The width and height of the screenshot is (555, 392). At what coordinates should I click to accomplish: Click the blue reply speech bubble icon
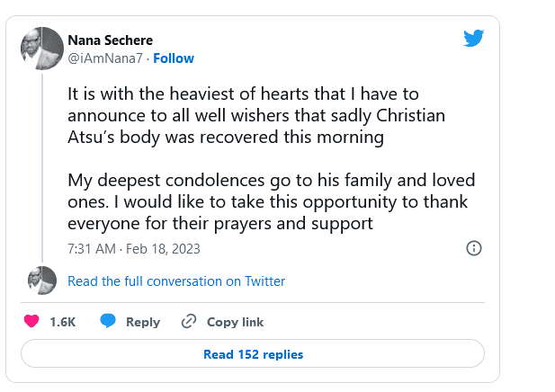point(108,321)
